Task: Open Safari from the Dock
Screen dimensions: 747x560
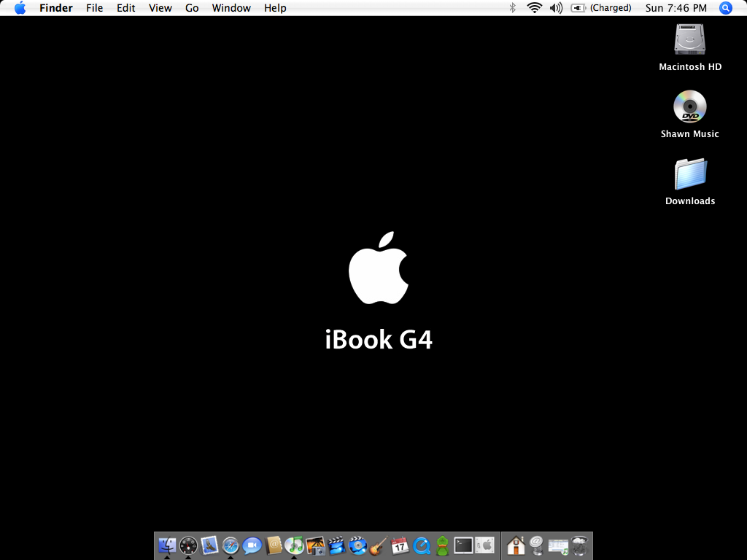Action: [231, 545]
